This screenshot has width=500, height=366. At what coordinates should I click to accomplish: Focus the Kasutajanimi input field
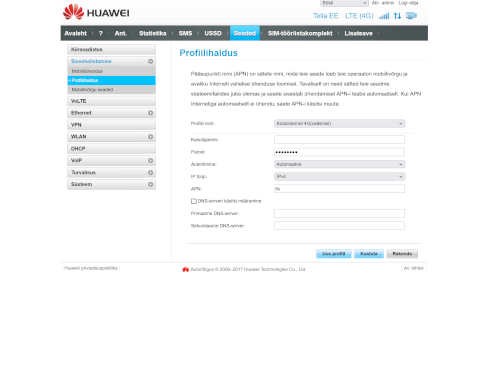(339, 140)
